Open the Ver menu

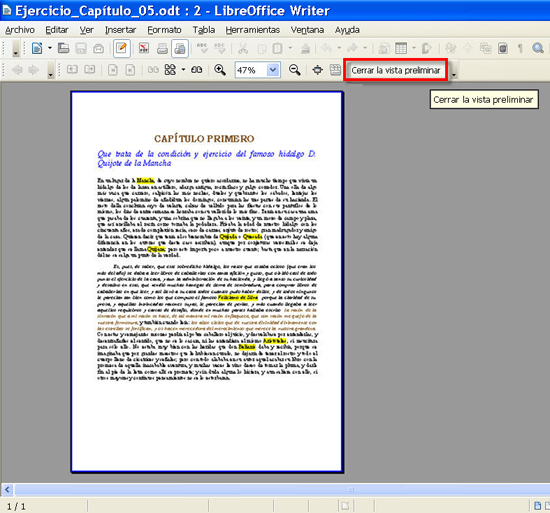click(86, 30)
